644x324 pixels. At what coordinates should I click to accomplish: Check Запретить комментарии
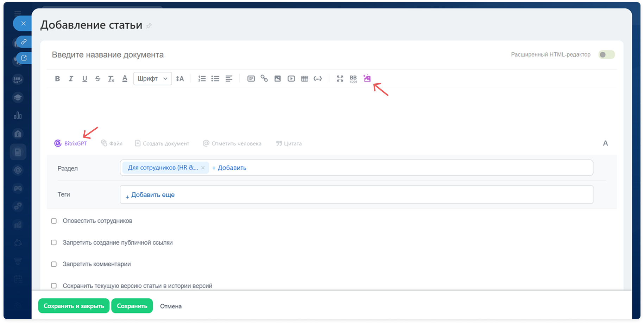click(54, 264)
